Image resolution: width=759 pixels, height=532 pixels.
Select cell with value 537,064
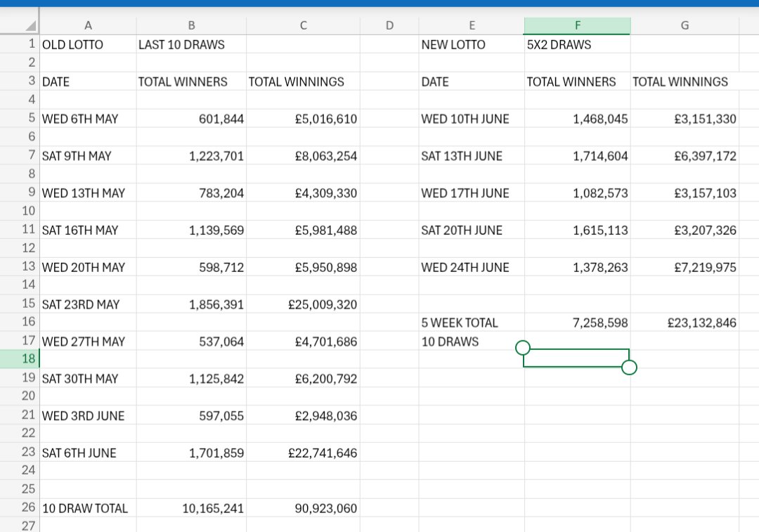coord(192,342)
